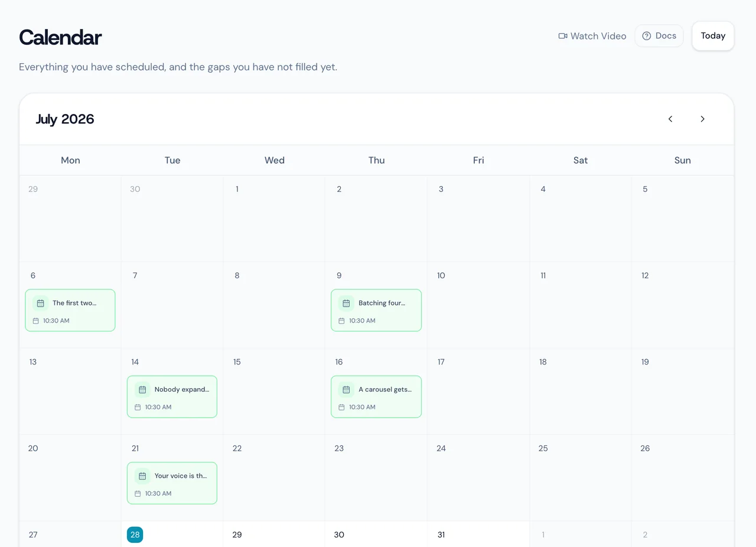Select the highlighted date 28
The width and height of the screenshot is (756, 547).
click(x=135, y=535)
